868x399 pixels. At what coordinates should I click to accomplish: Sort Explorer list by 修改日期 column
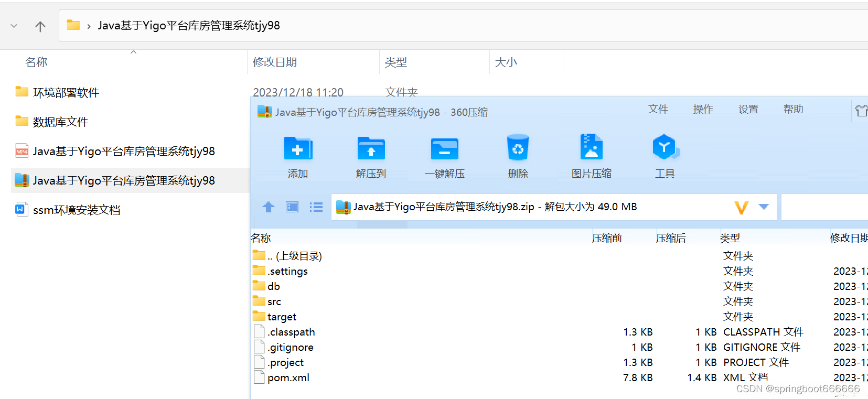tap(275, 62)
